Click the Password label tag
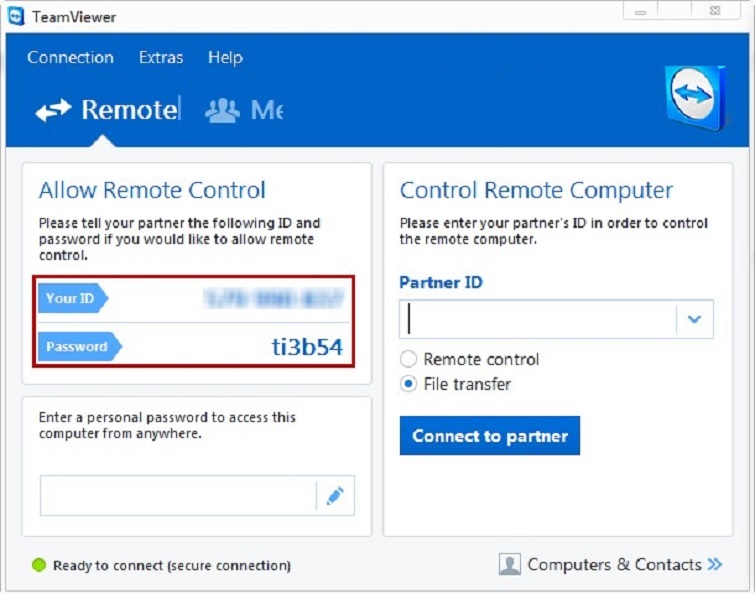Viewport: 755px width, 594px height. (x=79, y=347)
